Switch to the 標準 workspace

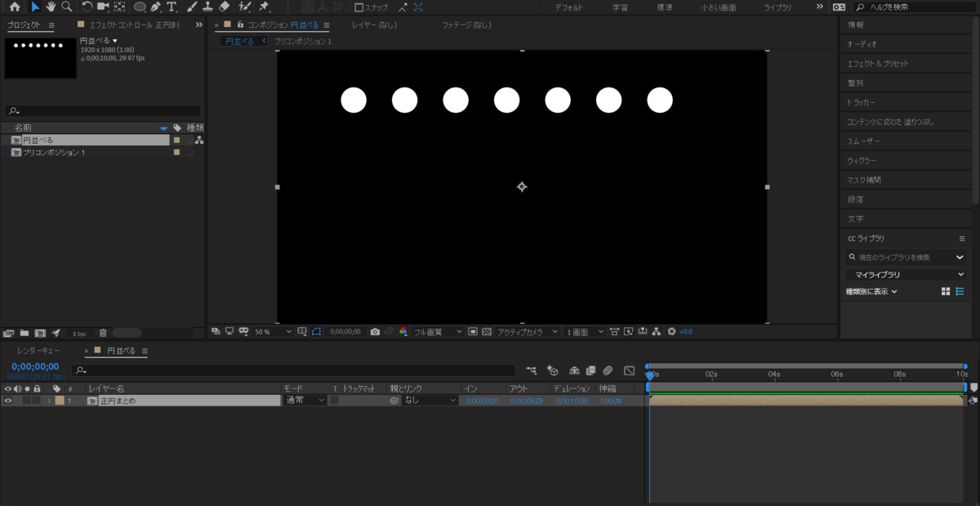point(665,7)
